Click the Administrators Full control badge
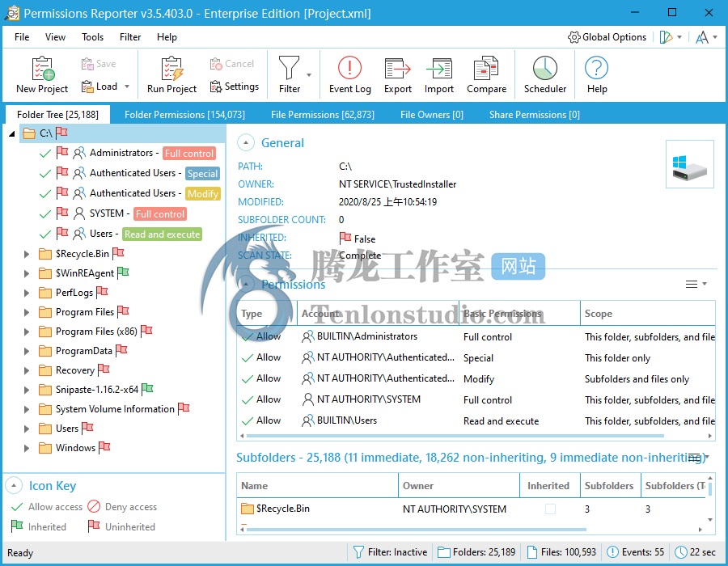The image size is (728, 566). pos(189,153)
